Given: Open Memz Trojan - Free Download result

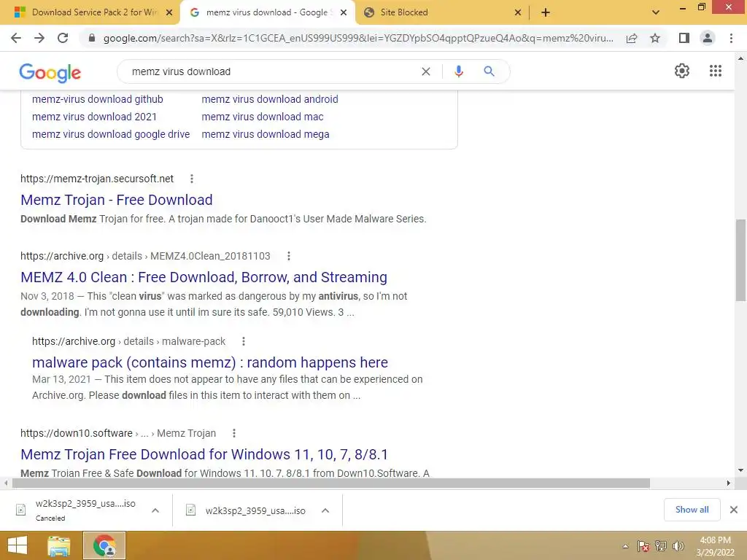Looking at the screenshot, I should click(116, 200).
